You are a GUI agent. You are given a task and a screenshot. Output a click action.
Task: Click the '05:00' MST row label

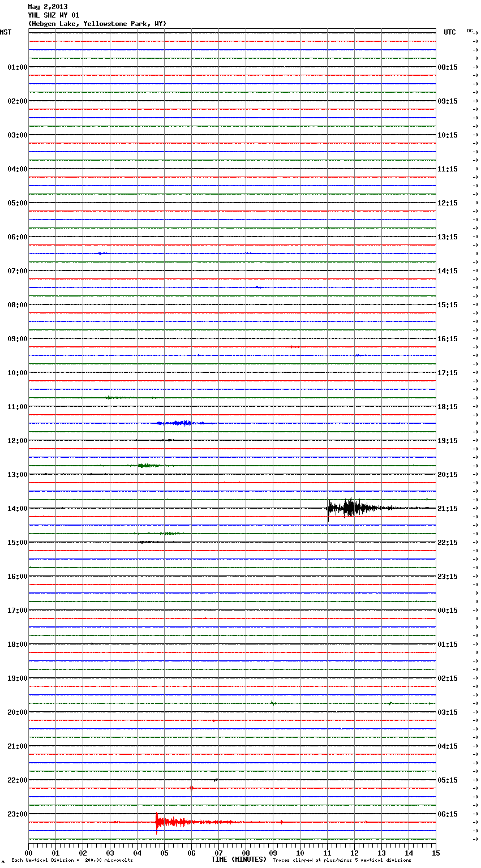18,203
